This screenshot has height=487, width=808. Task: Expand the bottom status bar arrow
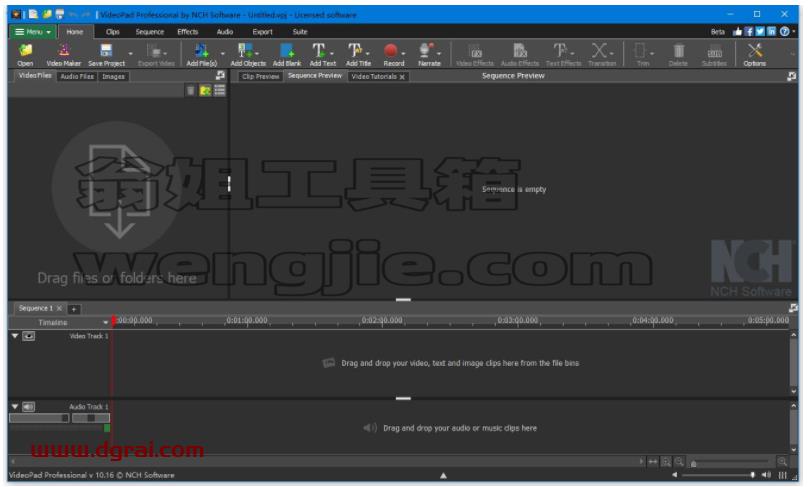pyautogui.click(x=443, y=476)
